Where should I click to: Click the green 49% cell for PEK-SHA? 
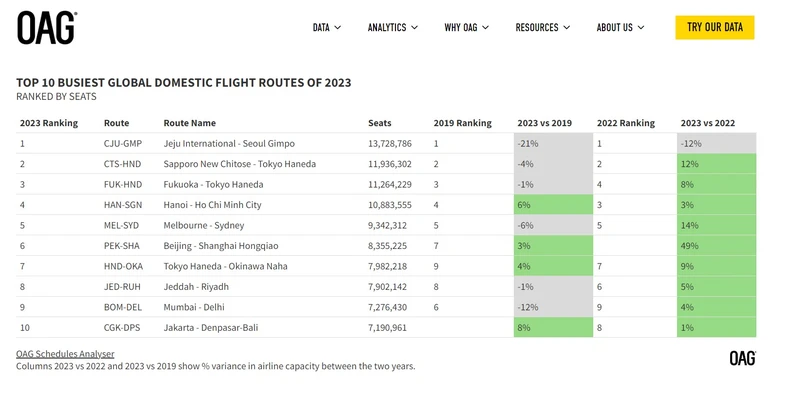716,246
